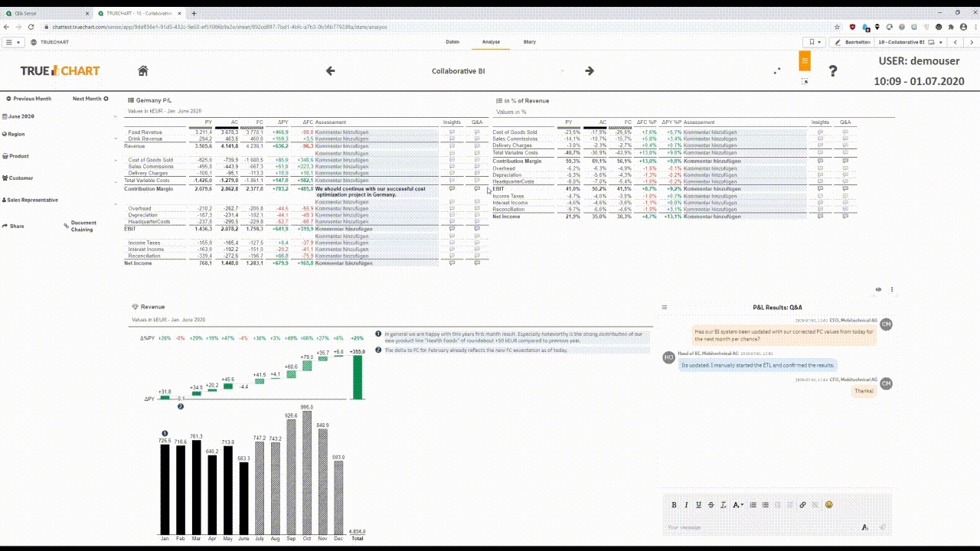
Task: Toggle italic formatting in the message editor
Action: 687,505
